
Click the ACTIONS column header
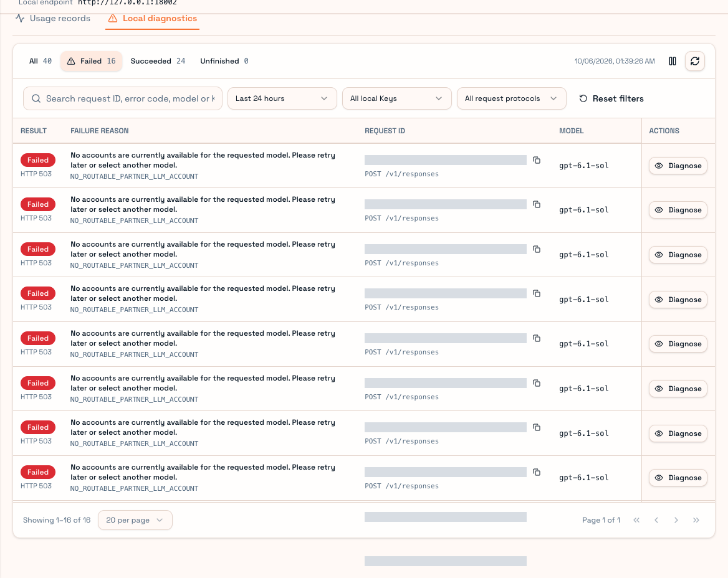tap(664, 131)
